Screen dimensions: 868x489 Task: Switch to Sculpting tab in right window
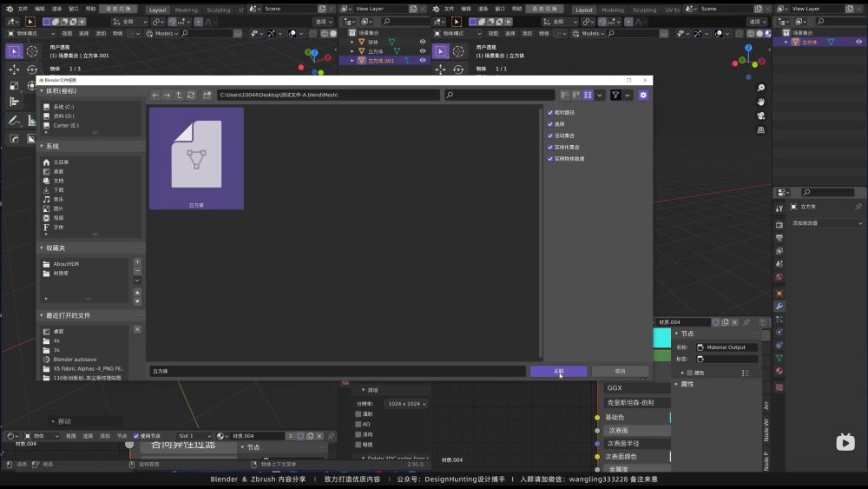[x=644, y=10]
